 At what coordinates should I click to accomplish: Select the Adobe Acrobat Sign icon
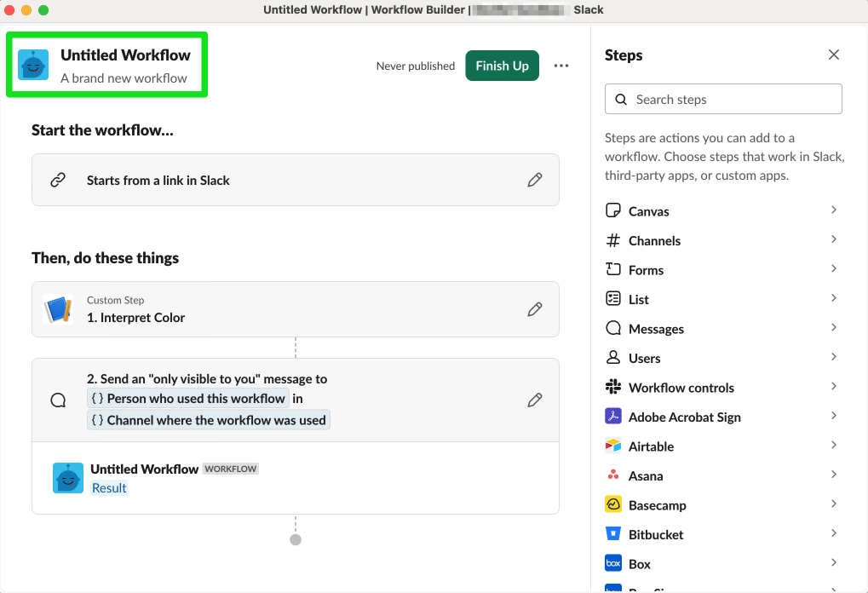click(x=612, y=417)
